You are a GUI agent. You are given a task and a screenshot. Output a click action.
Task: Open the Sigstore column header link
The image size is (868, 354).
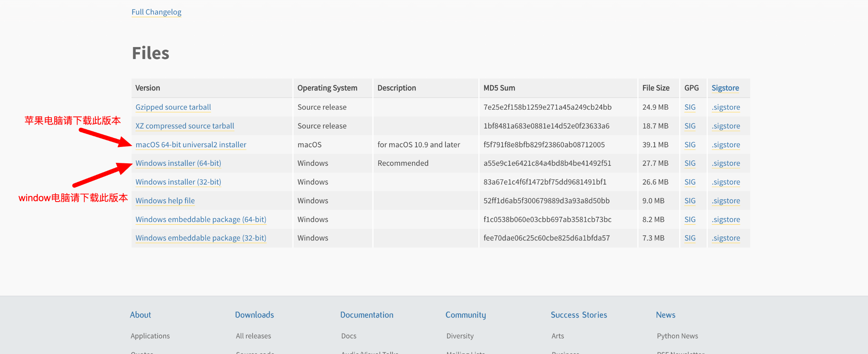click(x=725, y=88)
